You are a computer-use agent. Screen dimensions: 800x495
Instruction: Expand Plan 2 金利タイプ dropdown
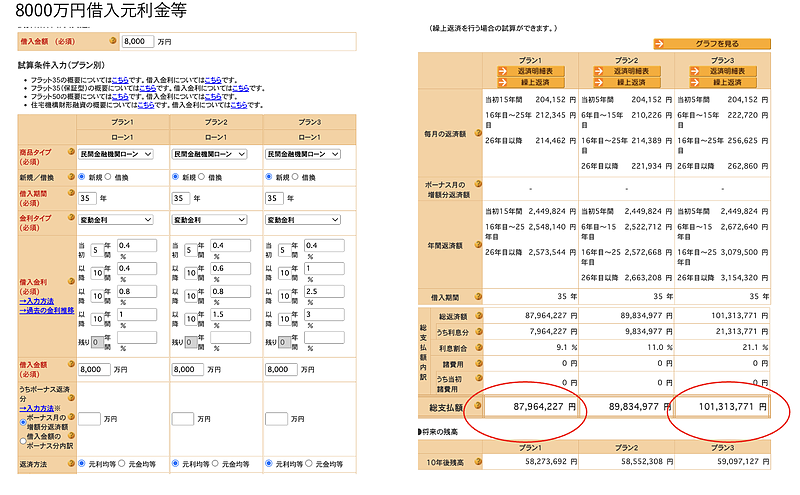click(x=209, y=219)
